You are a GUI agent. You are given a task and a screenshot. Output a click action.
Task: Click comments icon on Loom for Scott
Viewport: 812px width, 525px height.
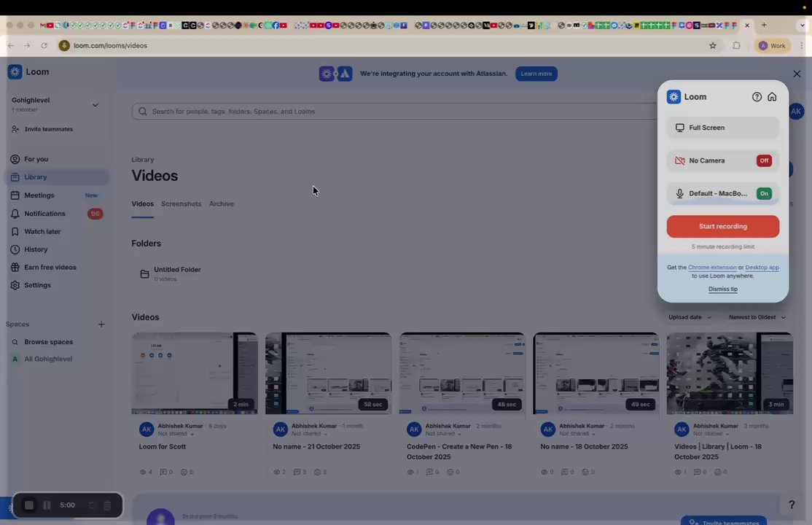tap(163, 472)
